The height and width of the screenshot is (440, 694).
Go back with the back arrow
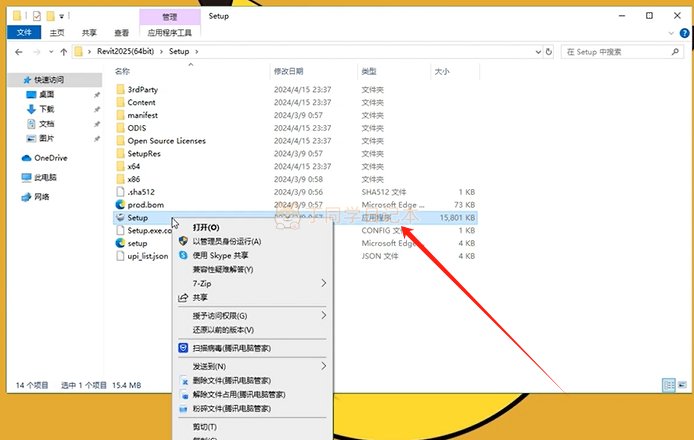coord(19,52)
